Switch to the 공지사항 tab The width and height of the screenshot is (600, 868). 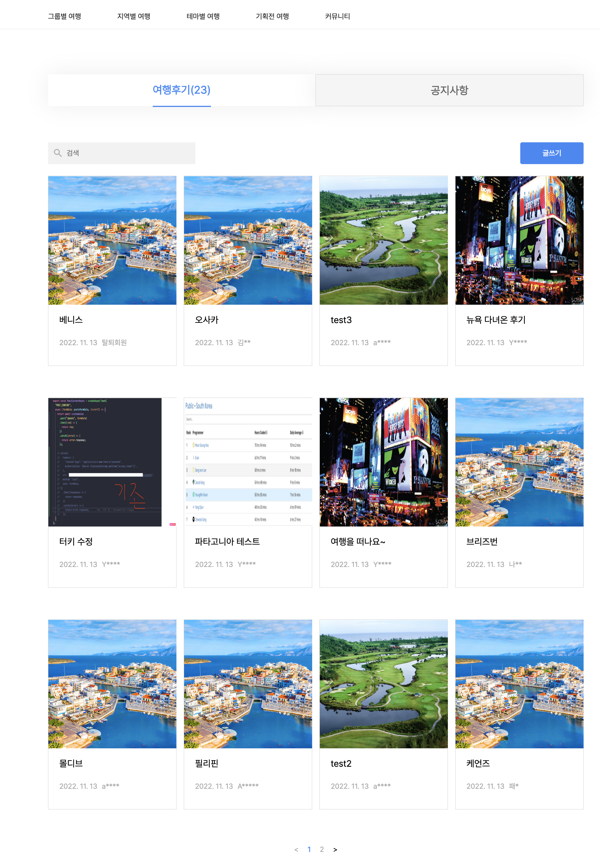[x=449, y=90]
